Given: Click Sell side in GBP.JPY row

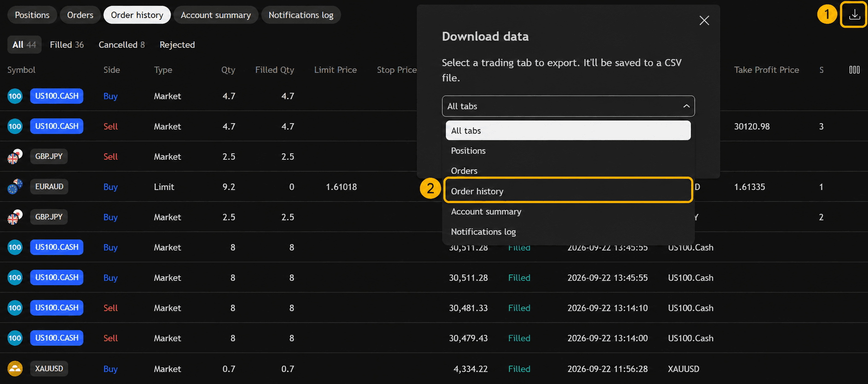Looking at the screenshot, I should click(110, 157).
